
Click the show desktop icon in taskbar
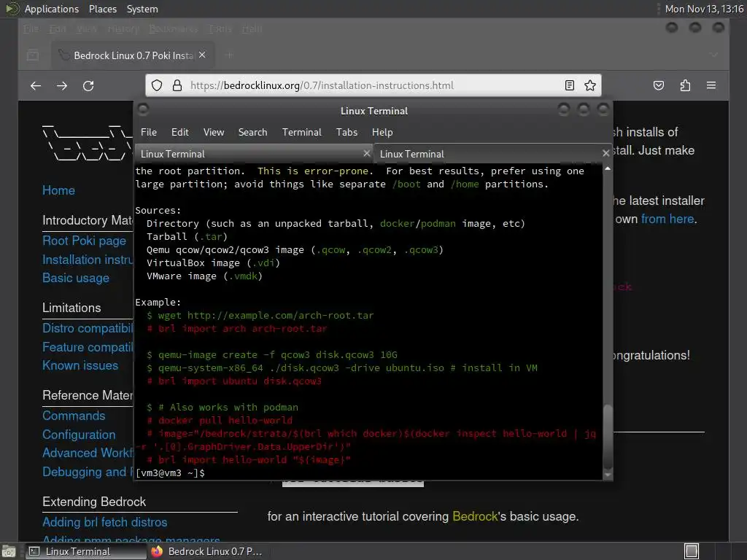pyautogui.click(x=9, y=551)
